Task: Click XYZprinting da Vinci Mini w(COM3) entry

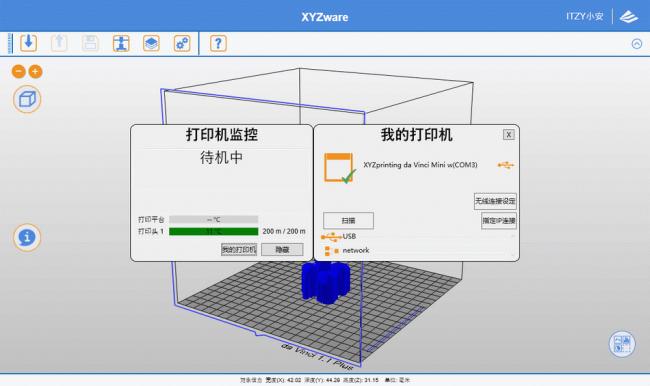Action: point(420,165)
